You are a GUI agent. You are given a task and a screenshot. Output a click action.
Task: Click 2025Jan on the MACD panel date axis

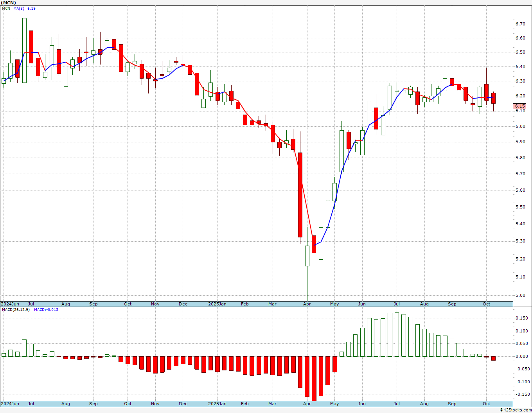click(217, 404)
